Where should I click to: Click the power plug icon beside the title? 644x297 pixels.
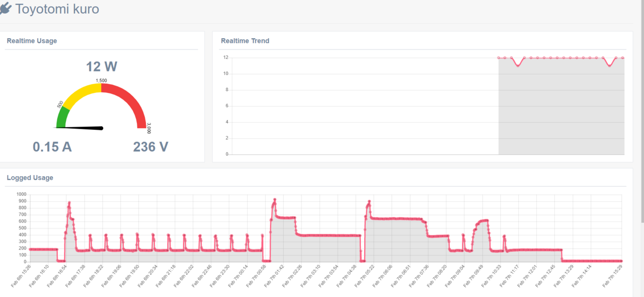(5, 9)
